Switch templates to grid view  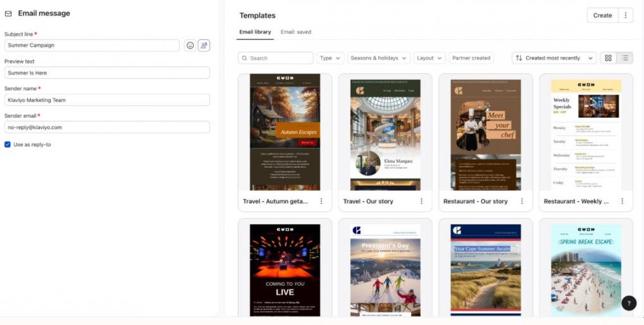pyautogui.click(x=609, y=58)
